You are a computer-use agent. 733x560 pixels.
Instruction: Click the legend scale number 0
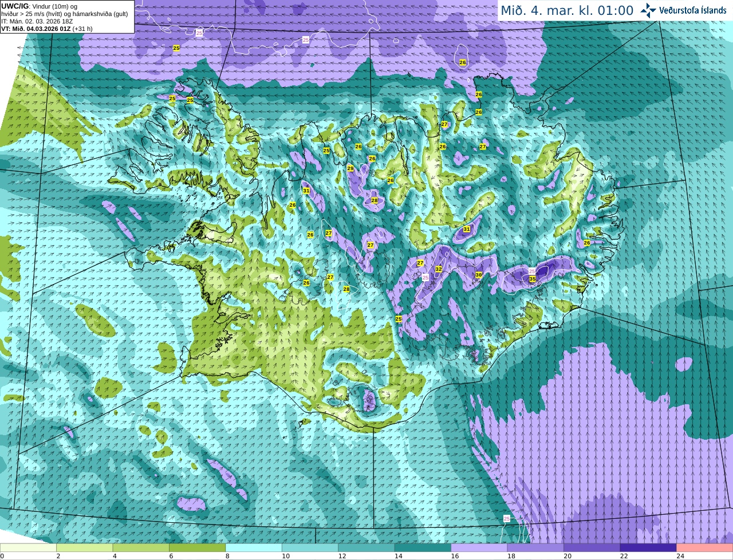pos(2,556)
